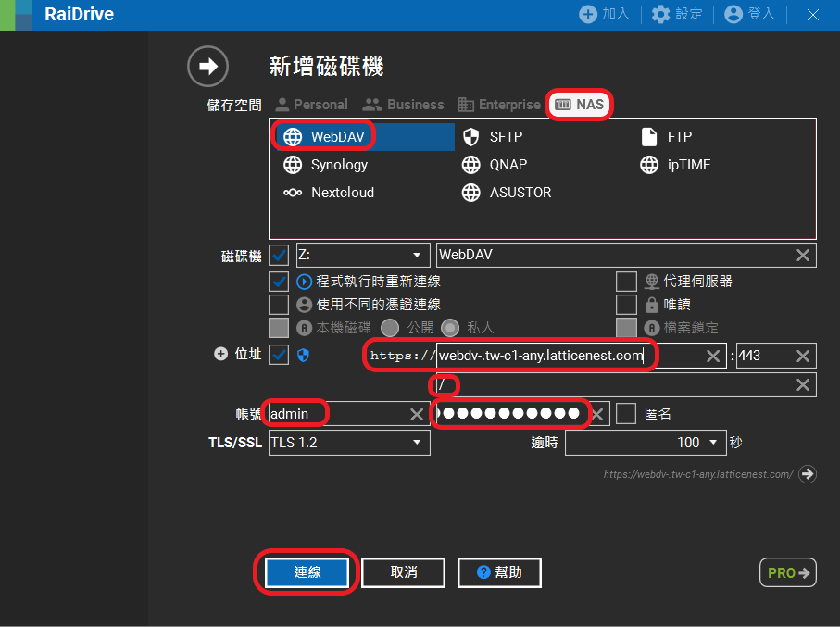The height and width of the screenshot is (627, 840).
Task: Toggle the 檔案鎖定 checkbox
Action: 626,328
